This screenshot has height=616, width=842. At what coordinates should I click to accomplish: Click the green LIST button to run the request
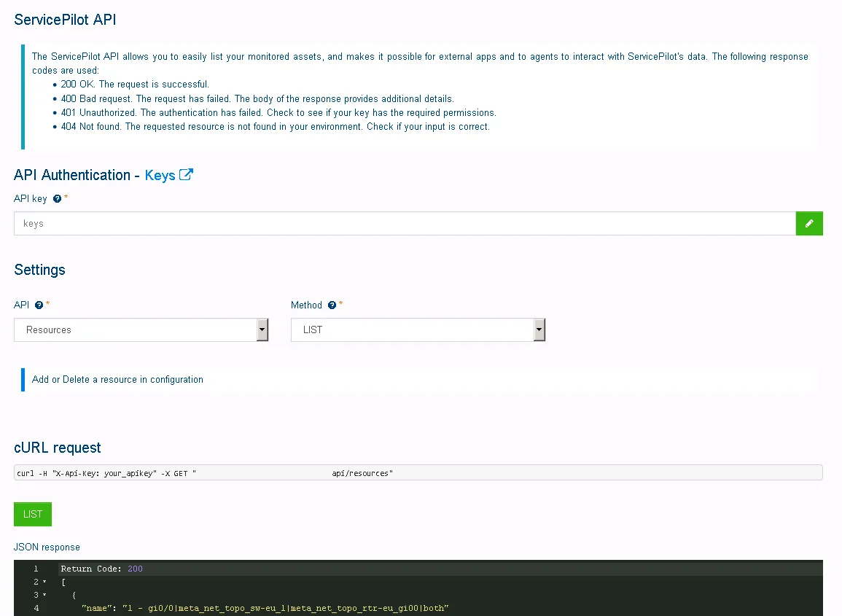point(32,514)
